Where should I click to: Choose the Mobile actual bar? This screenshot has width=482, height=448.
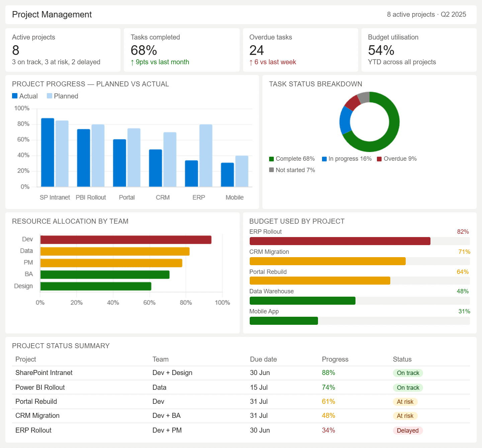(228, 175)
